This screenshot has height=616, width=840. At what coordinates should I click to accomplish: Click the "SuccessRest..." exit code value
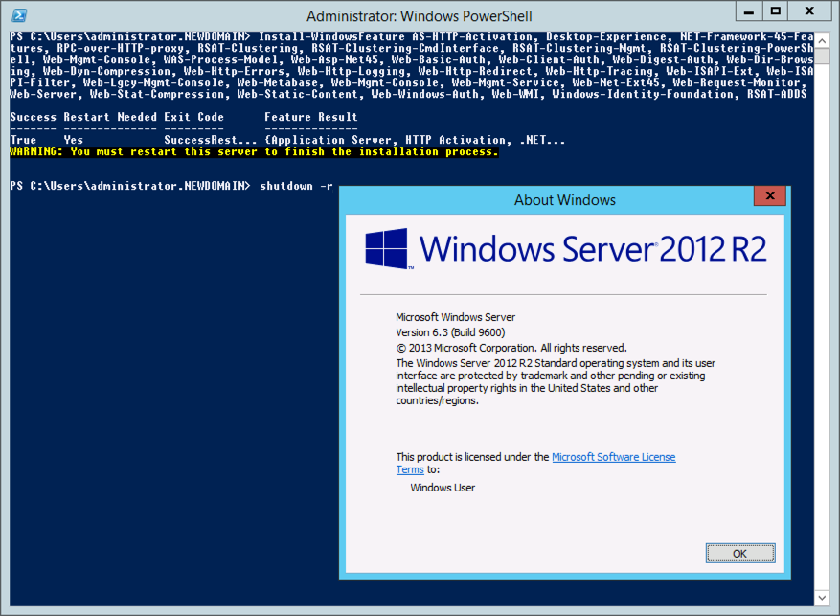(x=211, y=140)
